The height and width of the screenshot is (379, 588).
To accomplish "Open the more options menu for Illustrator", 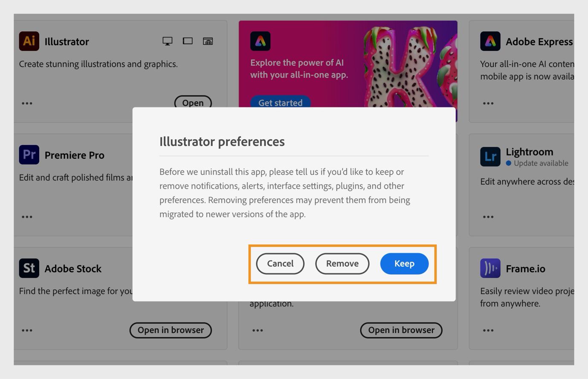I will (27, 103).
